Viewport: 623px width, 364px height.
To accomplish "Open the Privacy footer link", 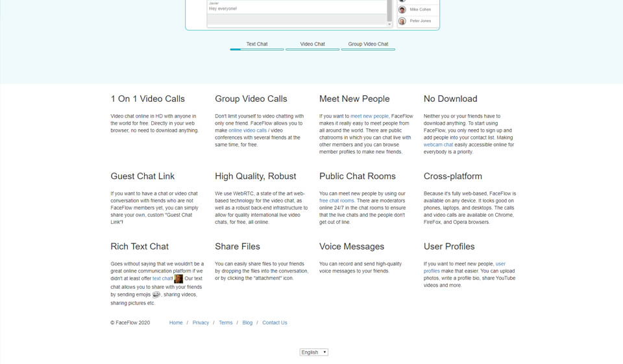I will click(x=201, y=322).
